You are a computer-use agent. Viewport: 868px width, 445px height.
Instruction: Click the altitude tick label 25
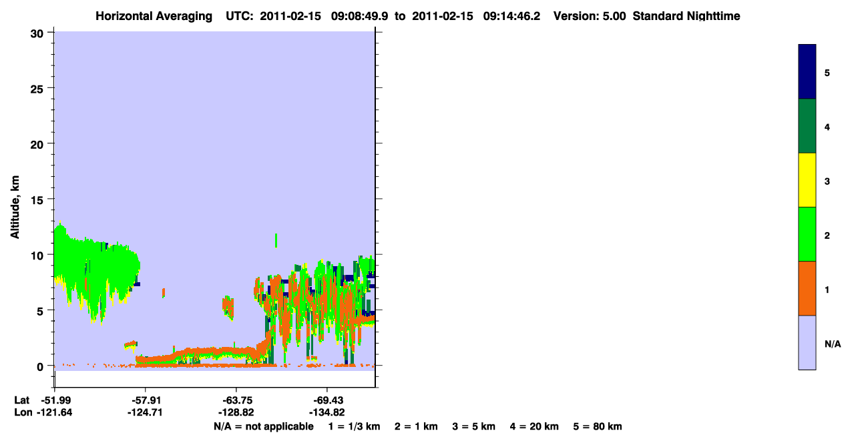click(39, 88)
